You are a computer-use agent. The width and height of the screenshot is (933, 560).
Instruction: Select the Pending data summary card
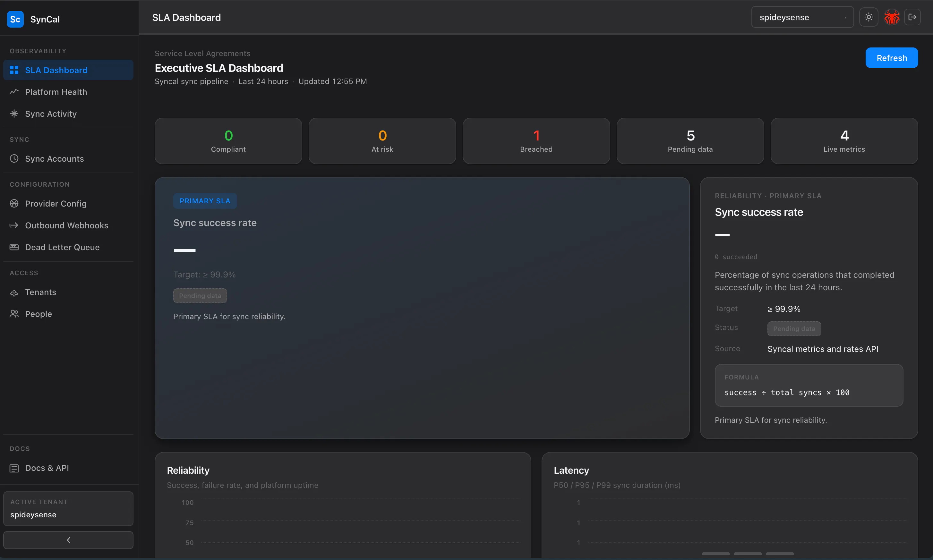click(690, 141)
